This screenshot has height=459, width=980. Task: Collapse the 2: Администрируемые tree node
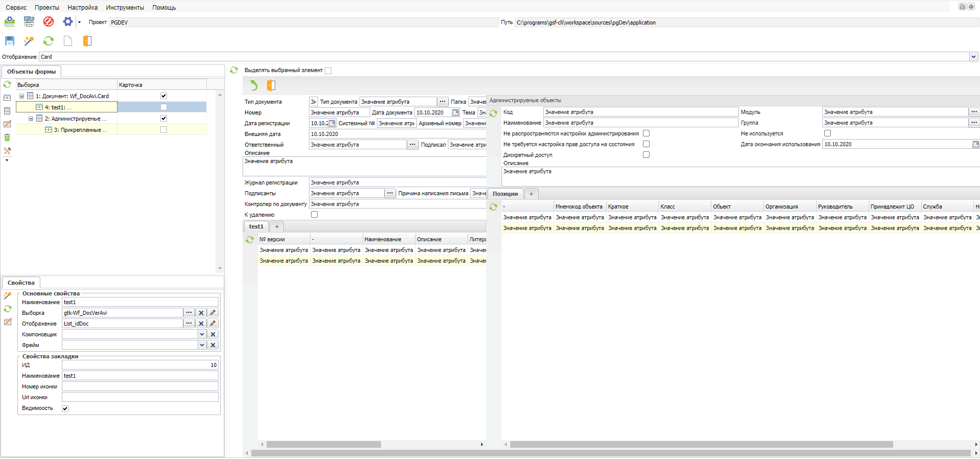31,119
